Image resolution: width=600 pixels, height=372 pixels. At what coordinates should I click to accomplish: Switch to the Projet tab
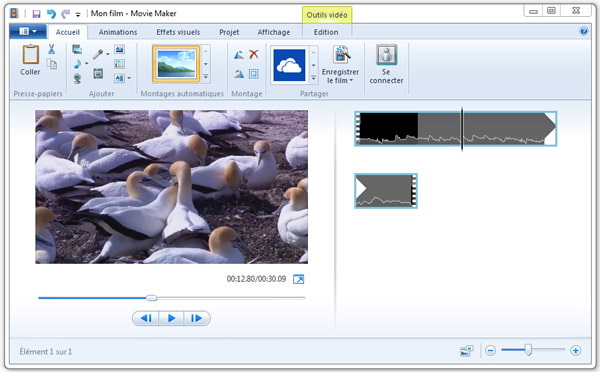tap(229, 32)
